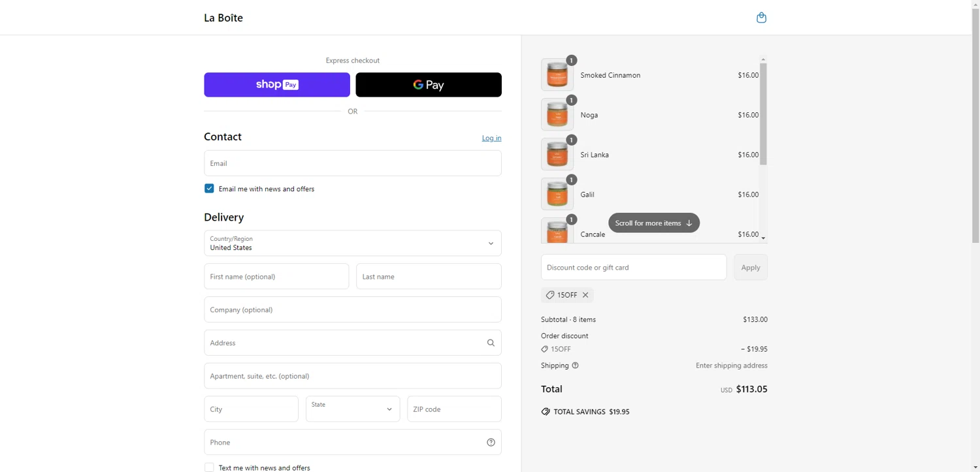Click the 15OFF tag icon under Order discount
This screenshot has width=980, height=472.
(x=545, y=349)
